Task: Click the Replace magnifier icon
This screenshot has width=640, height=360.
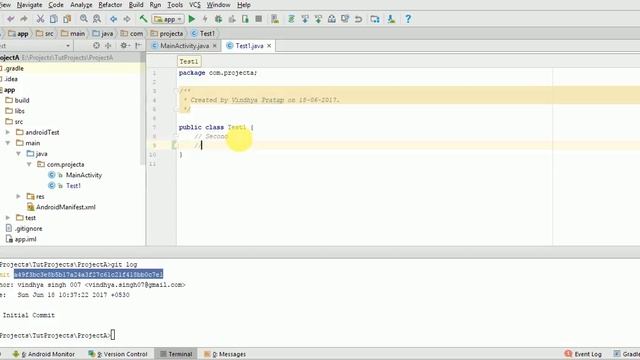Action: tap(97, 19)
